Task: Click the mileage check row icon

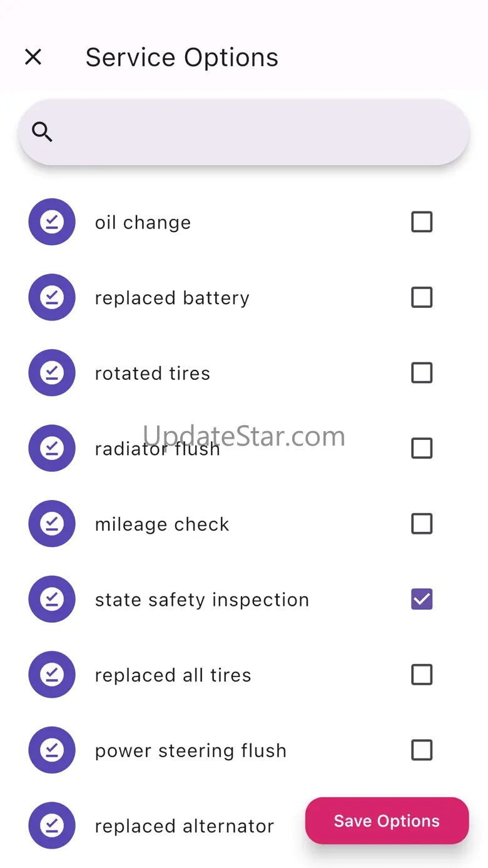Action: (x=52, y=524)
